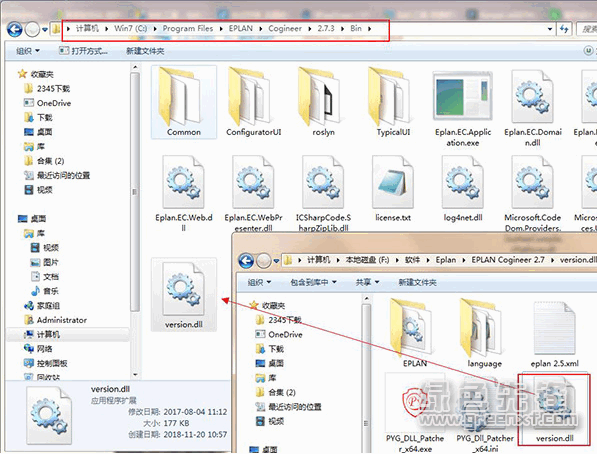Click Program Files in address path
The width and height of the screenshot is (597, 454).
pyautogui.click(x=188, y=29)
